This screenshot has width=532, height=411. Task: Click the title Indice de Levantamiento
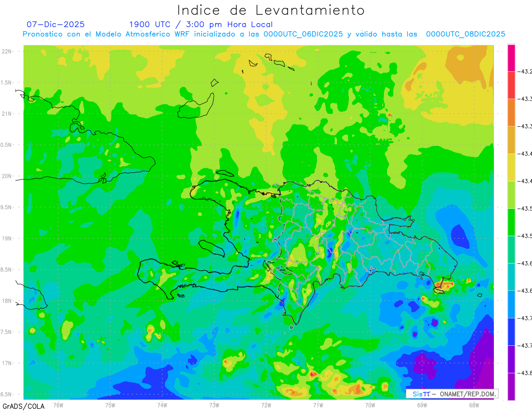click(x=271, y=10)
